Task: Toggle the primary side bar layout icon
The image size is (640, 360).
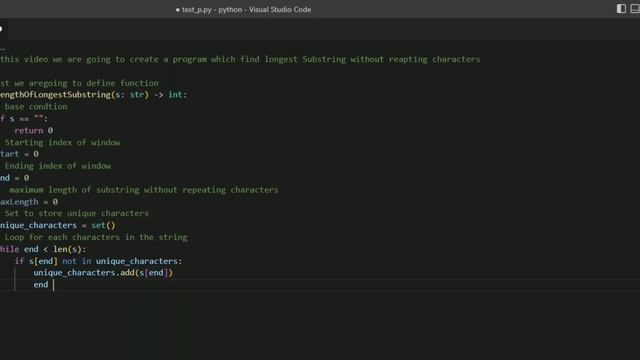Action: [x=621, y=9]
